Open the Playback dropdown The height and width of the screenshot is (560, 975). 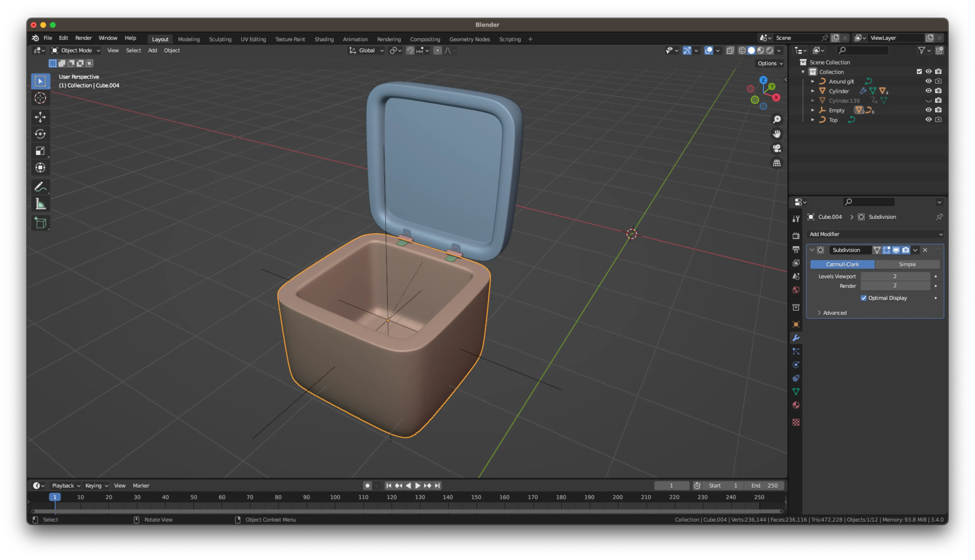[x=66, y=486]
